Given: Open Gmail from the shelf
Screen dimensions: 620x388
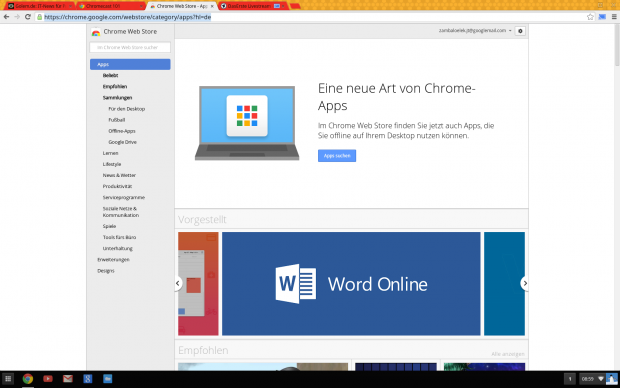Looking at the screenshot, I should click(x=68, y=379).
